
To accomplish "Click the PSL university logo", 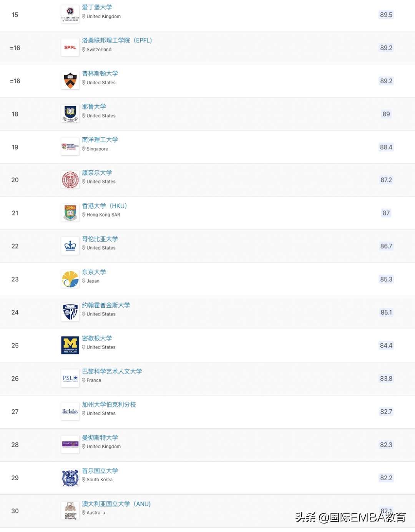I will coord(70,379).
